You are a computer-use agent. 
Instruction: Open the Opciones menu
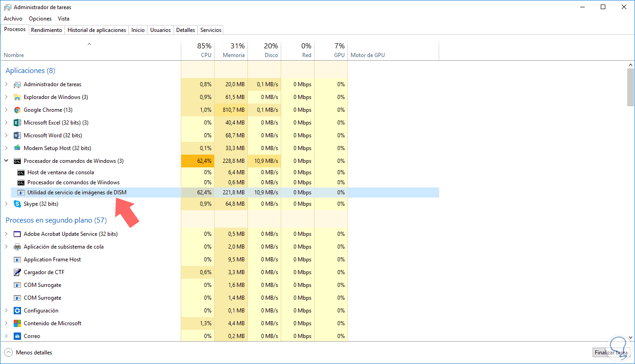pyautogui.click(x=40, y=19)
